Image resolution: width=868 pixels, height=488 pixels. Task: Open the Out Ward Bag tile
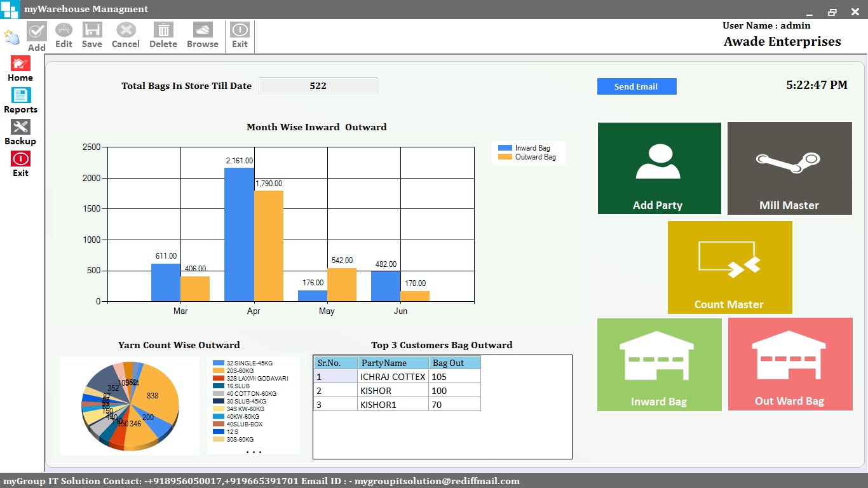[789, 365]
